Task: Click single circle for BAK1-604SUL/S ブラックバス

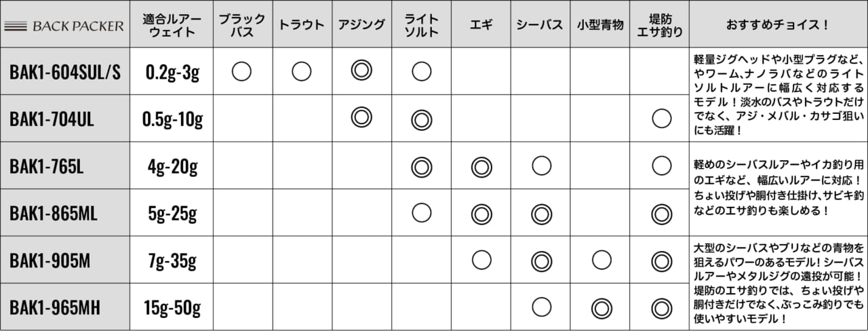Action: coord(242,71)
